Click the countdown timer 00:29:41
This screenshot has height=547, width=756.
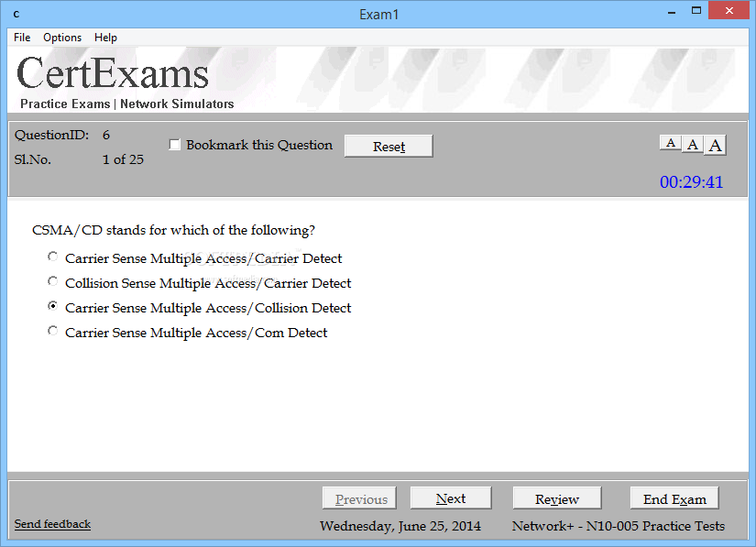691,181
